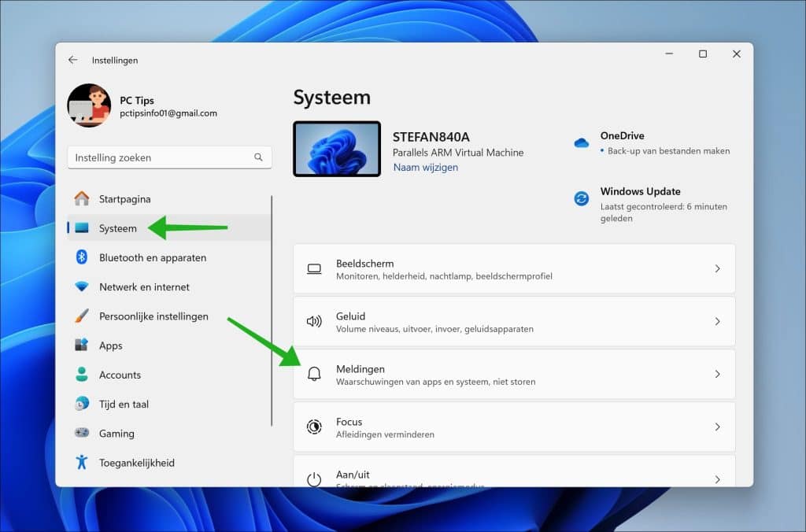Select Systeem in the sidebar
Image resolution: width=806 pixels, height=532 pixels.
(x=168, y=227)
